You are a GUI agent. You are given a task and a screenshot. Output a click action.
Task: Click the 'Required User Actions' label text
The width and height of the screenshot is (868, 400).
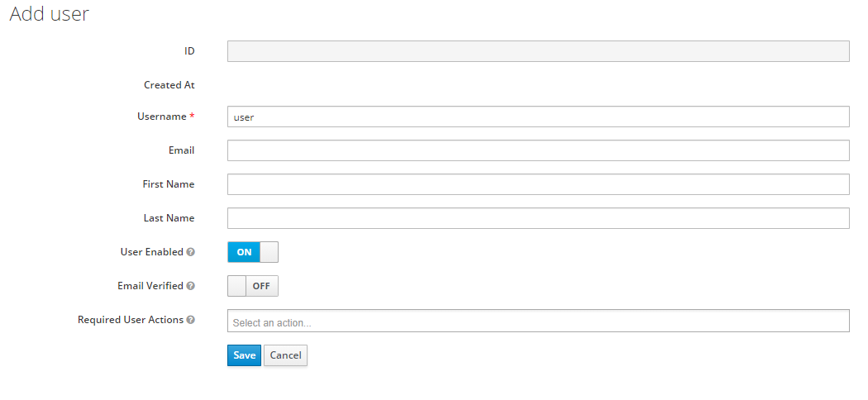pyautogui.click(x=131, y=320)
